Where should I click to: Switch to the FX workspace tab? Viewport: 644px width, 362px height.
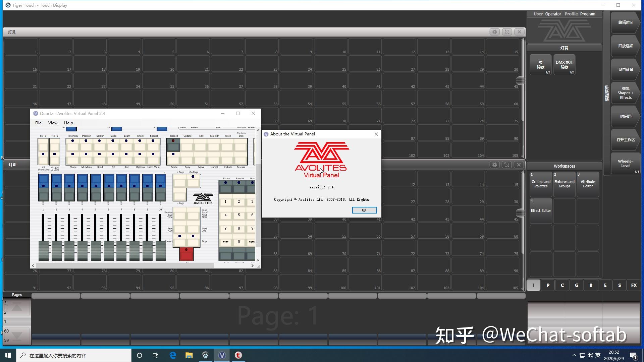click(x=634, y=285)
